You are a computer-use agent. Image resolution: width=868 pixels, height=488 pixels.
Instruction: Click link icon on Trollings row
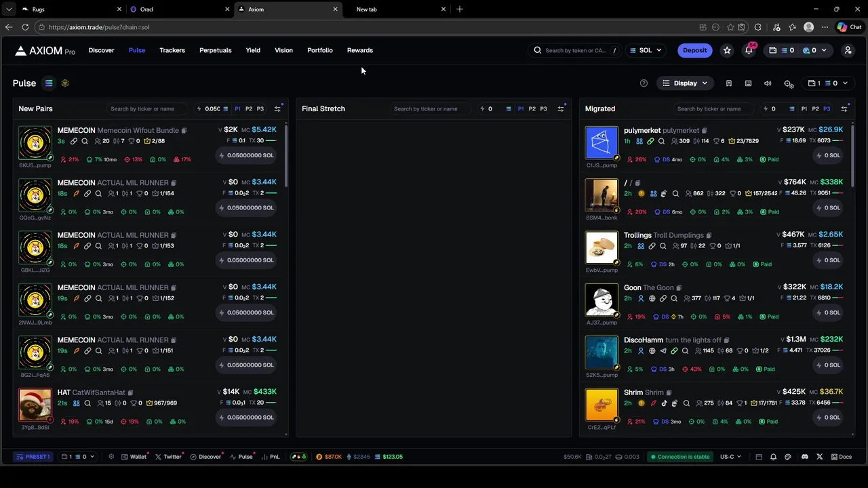(x=652, y=246)
